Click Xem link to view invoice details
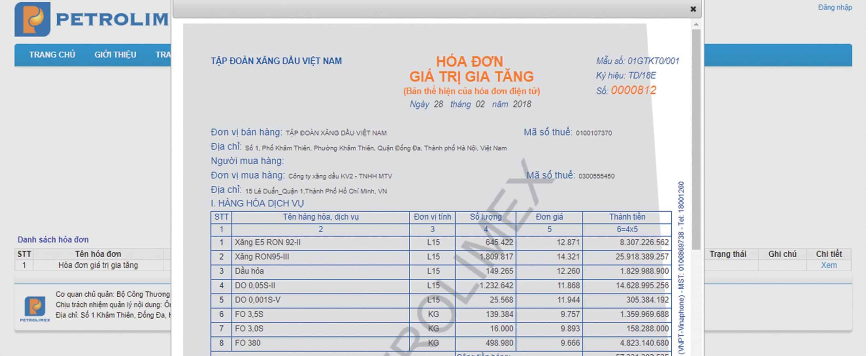Viewport: 868px width, 356px height. [829, 265]
